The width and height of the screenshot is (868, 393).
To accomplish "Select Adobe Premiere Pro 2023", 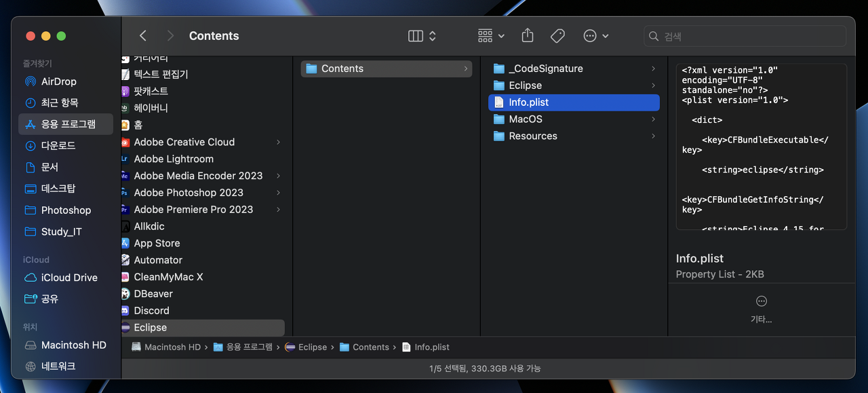I will [203, 210].
